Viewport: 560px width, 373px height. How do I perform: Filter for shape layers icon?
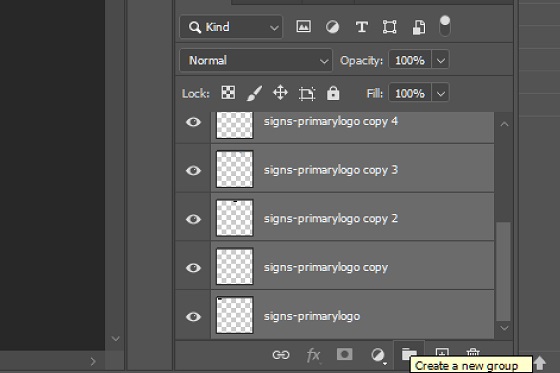coord(389,27)
